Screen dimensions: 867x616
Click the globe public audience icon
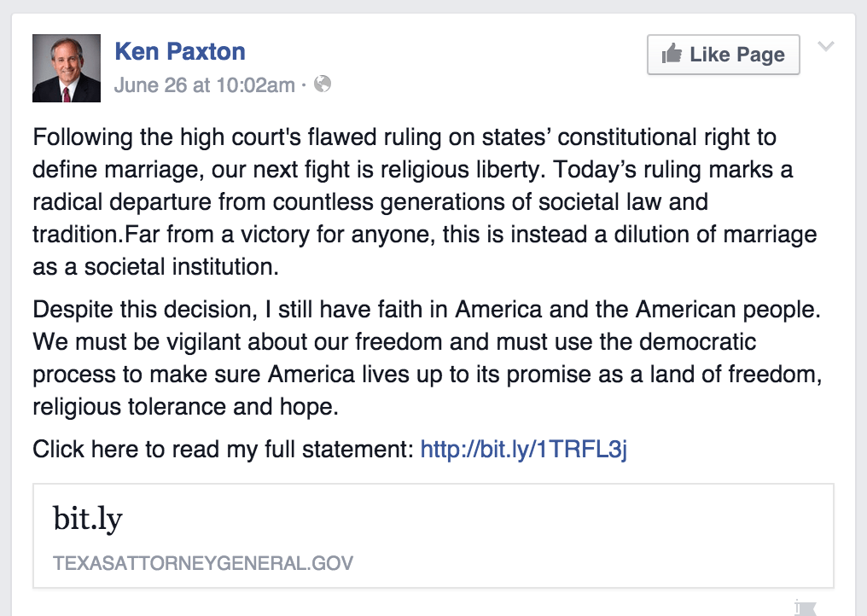pyautogui.click(x=323, y=84)
